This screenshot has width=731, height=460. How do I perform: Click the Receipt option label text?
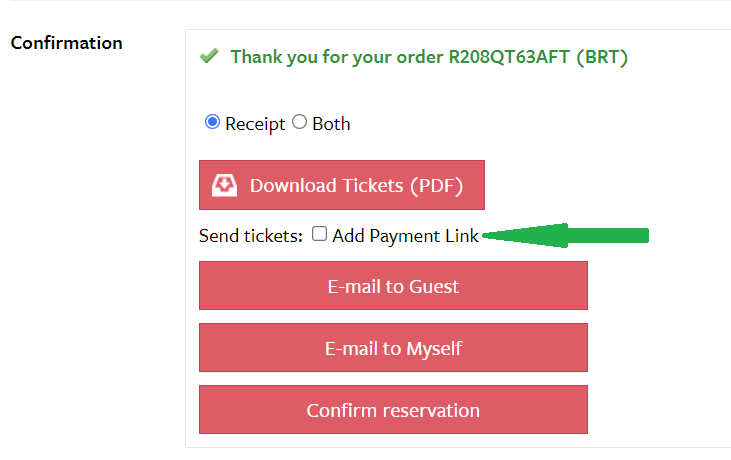(x=255, y=124)
